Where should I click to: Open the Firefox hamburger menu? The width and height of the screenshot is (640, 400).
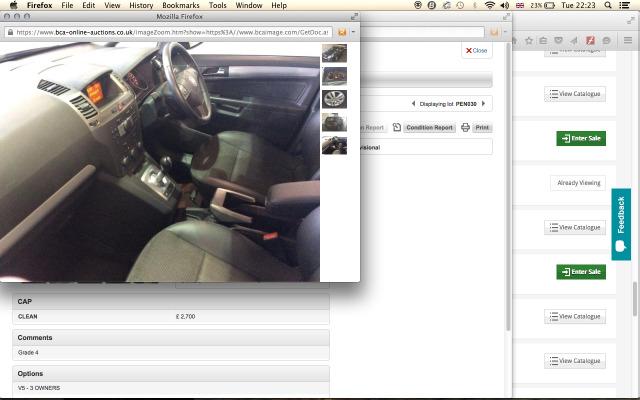(628, 40)
